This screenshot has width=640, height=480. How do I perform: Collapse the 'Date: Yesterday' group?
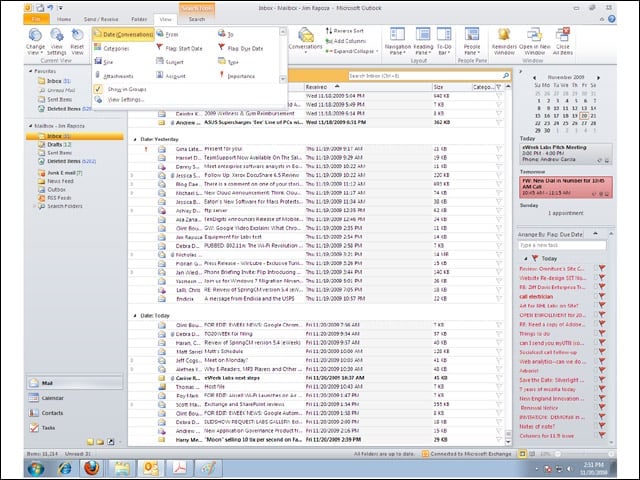click(135, 139)
